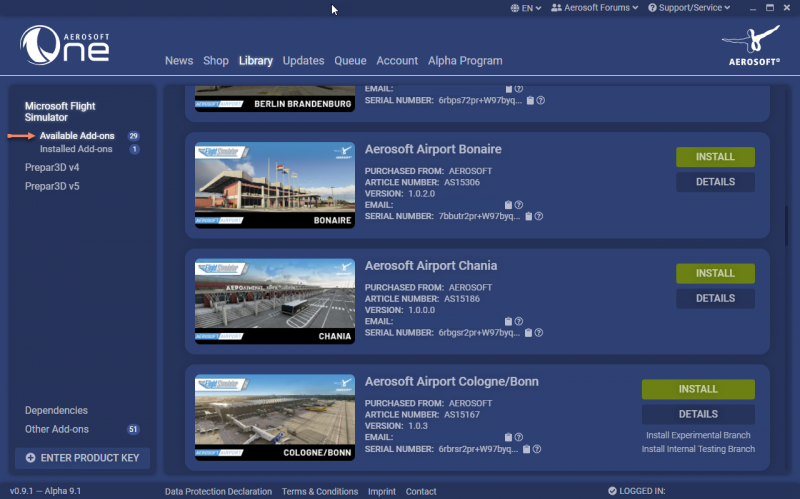Click the Chania airport thumbnail
800x499 pixels.
click(275, 301)
